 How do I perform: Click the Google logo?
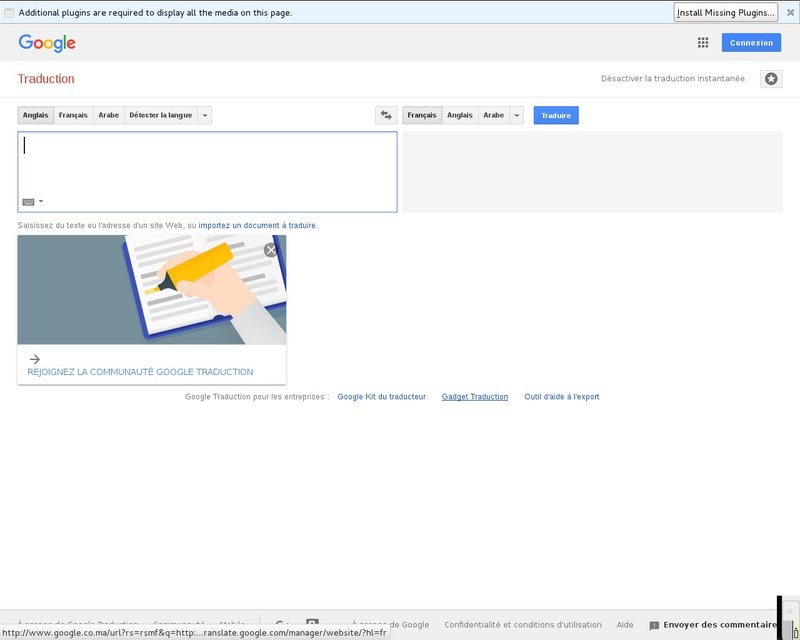47,43
